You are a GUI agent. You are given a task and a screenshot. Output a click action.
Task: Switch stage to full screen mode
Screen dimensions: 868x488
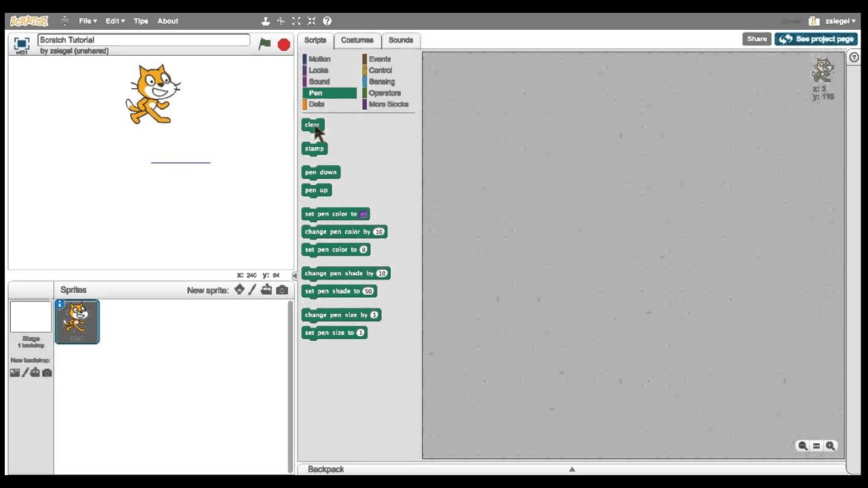pyautogui.click(x=22, y=43)
